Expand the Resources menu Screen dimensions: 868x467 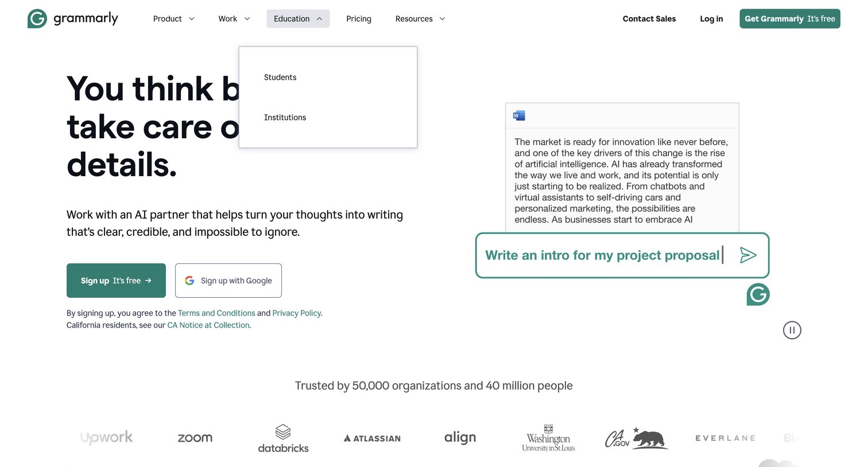click(420, 19)
